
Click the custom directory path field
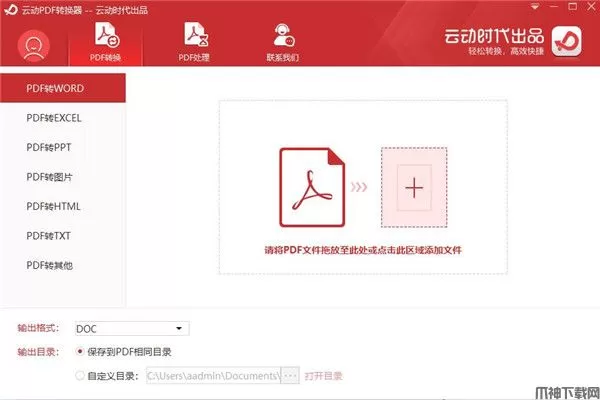214,376
